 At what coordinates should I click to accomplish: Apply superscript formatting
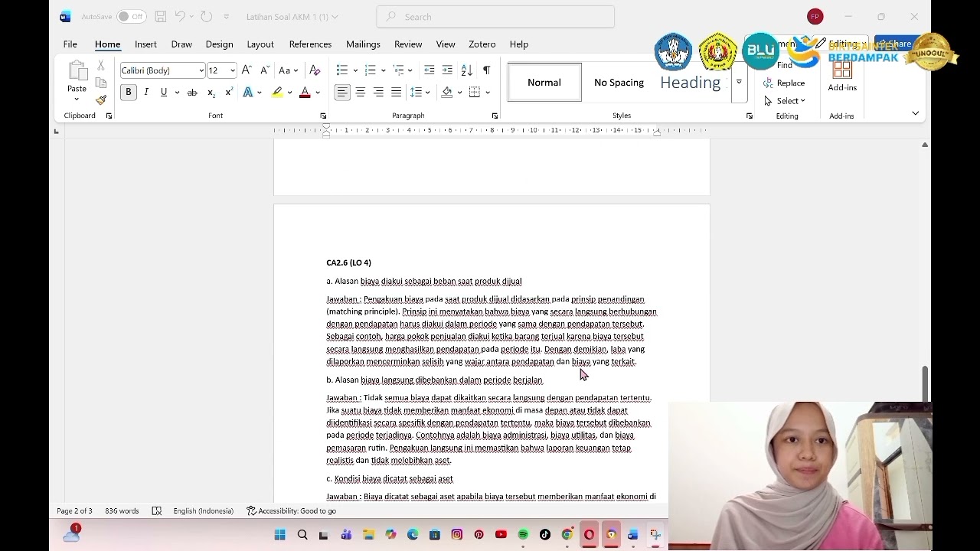coord(229,93)
